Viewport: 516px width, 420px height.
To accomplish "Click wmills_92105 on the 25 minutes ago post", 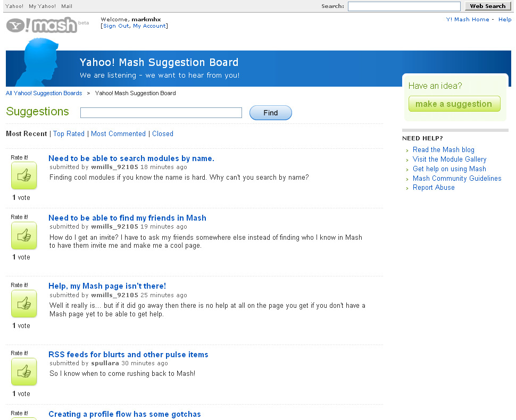I will [x=114, y=295].
